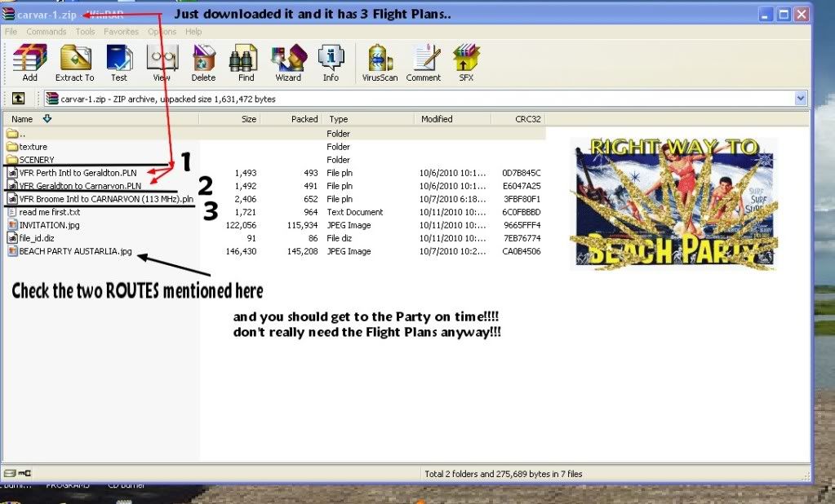Open the SCENERY folder

tap(37, 160)
